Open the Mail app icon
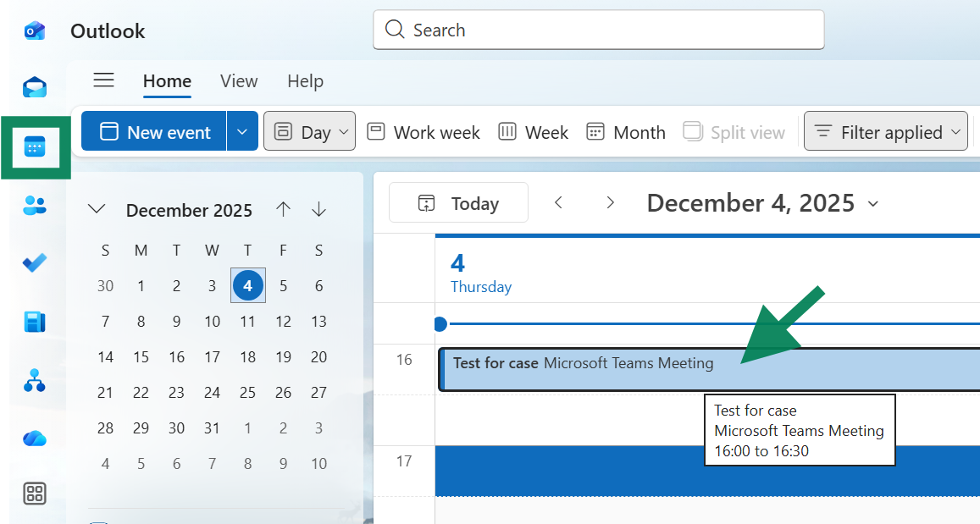 coord(35,86)
